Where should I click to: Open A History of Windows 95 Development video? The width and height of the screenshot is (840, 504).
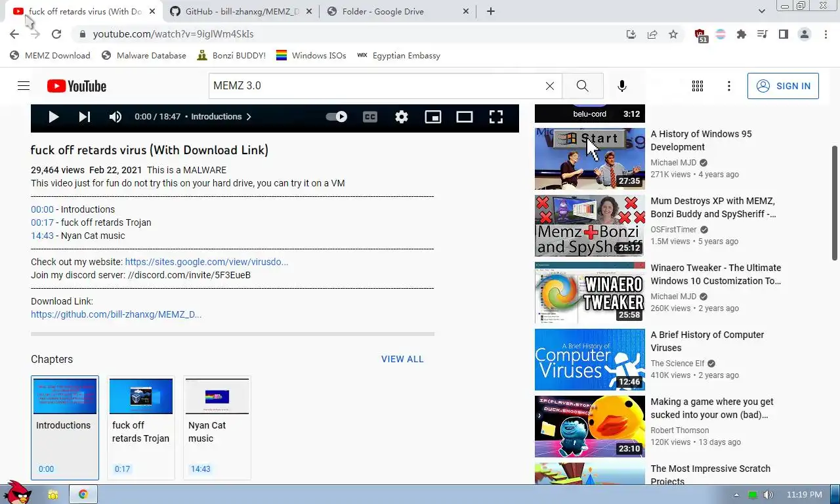coord(701,140)
